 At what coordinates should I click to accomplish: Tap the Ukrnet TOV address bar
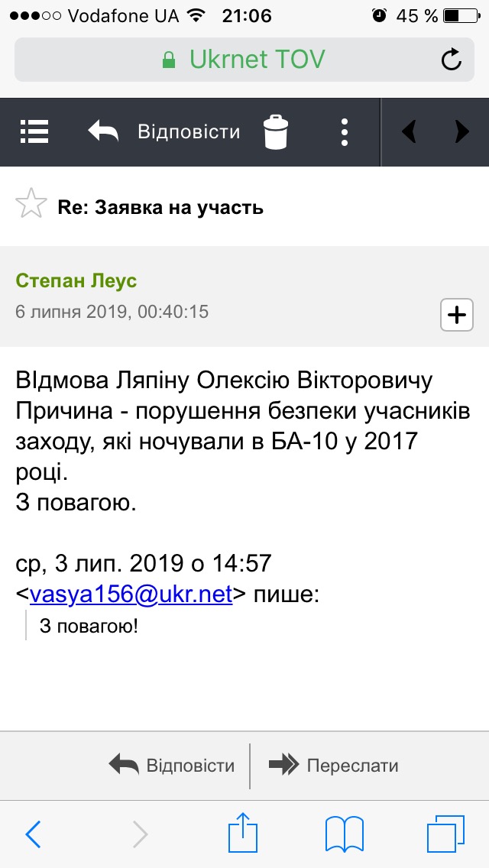click(244, 59)
